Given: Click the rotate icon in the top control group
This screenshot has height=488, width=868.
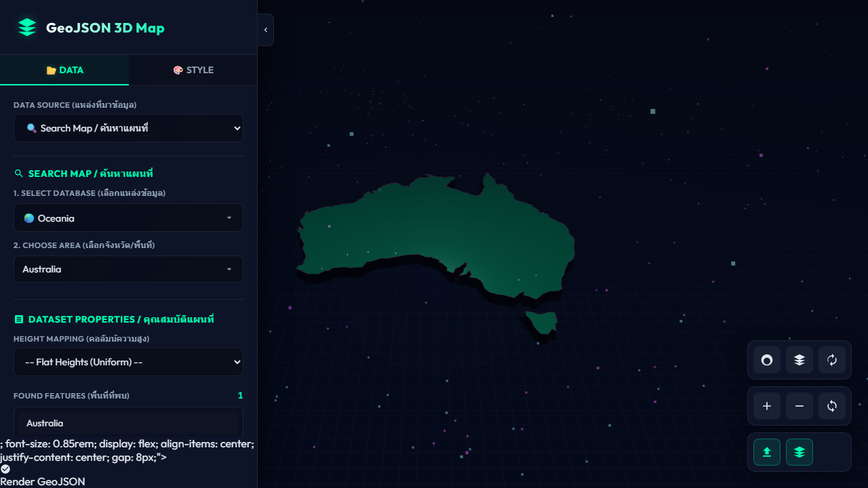Looking at the screenshot, I should pyautogui.click(x=832, y=360).
